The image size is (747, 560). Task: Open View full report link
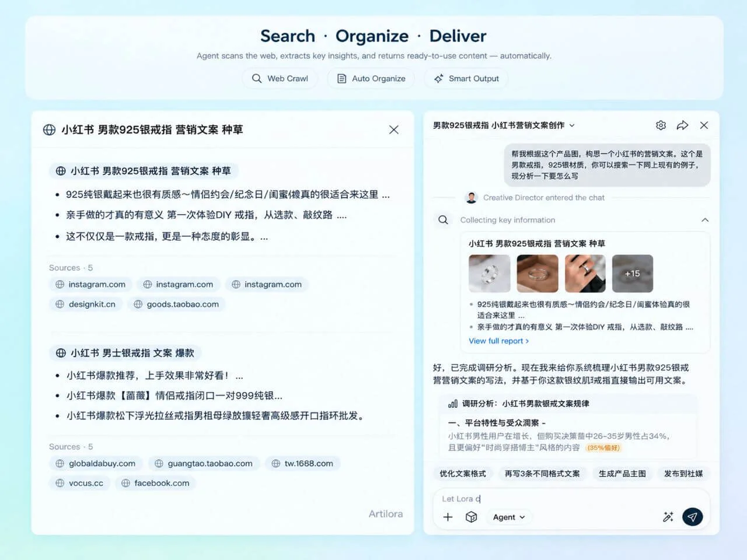[499, 341]
